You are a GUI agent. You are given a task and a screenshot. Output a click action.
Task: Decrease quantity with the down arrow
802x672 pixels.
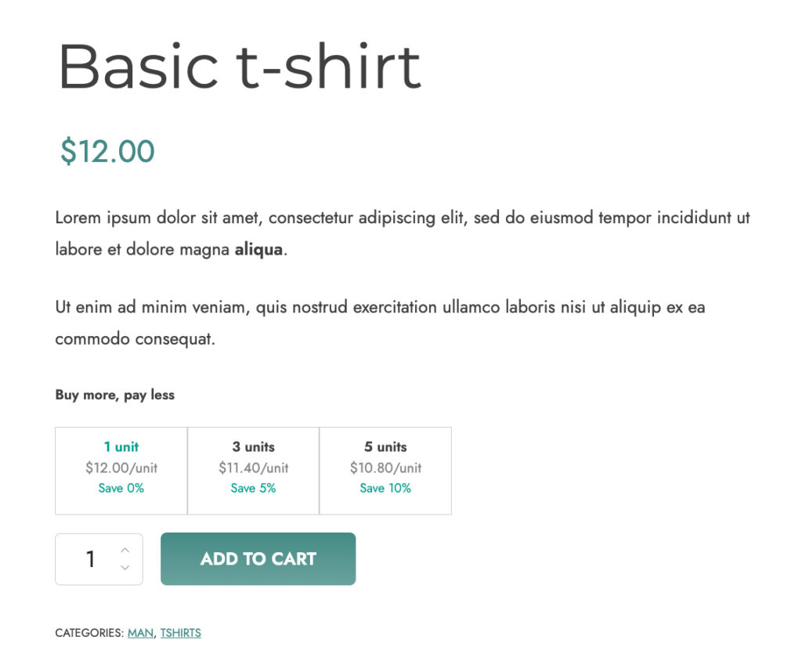click(125, 568)
